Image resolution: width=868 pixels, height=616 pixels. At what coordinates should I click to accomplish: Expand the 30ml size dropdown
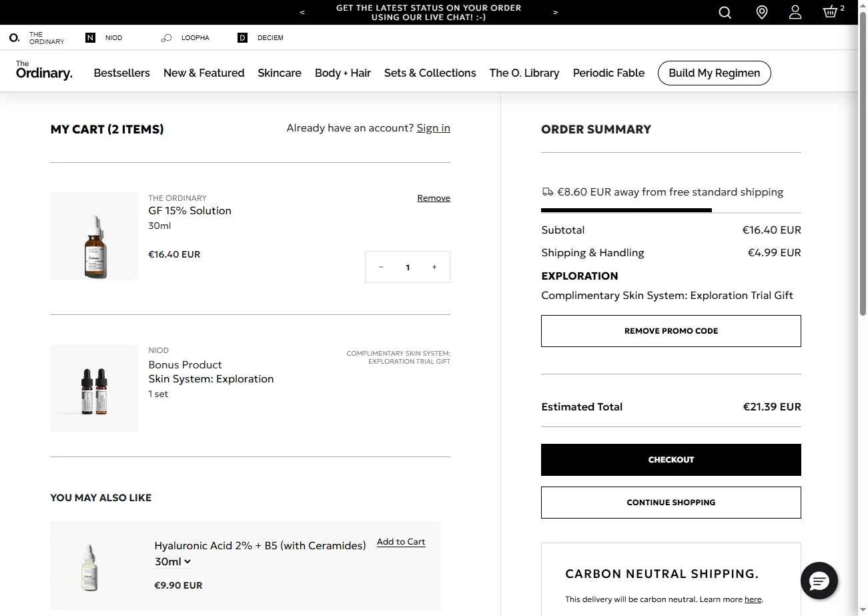(x=173, y=562)
